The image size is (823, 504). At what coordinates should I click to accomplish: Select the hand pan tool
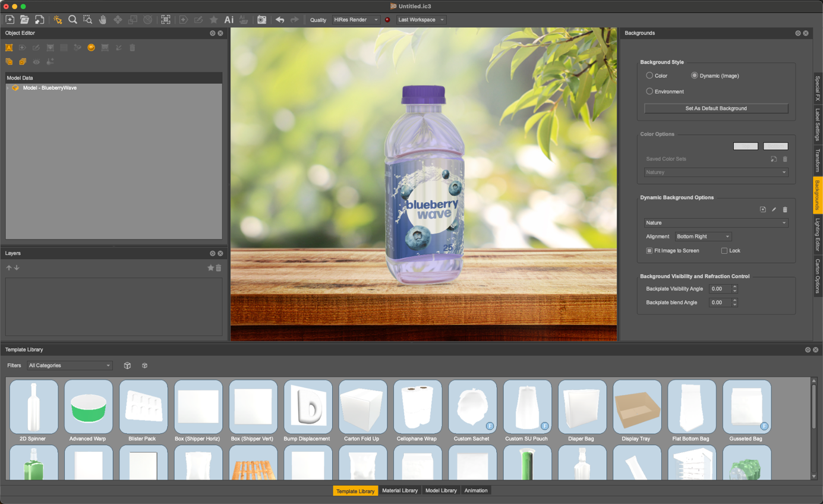(x=103, y=20)
